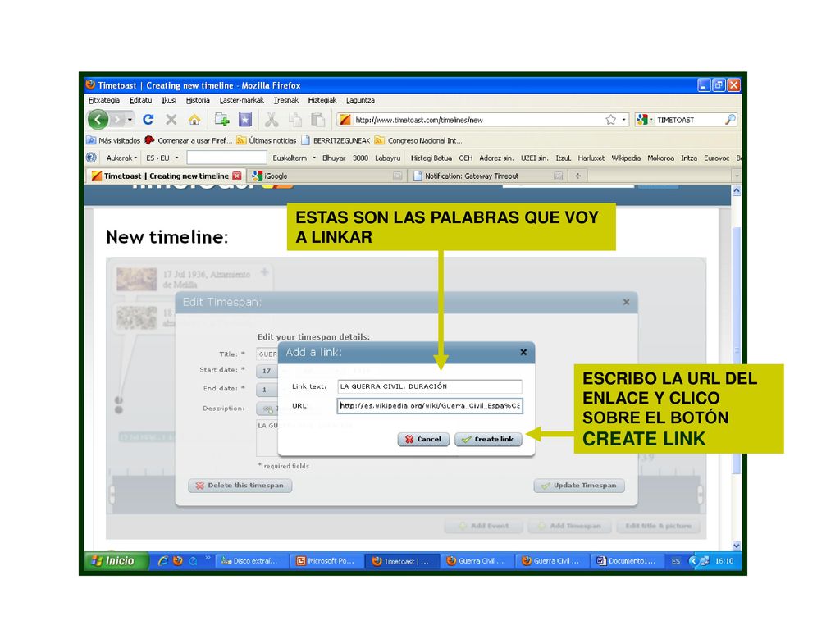Click the URL input field in Add a link
Viewport: 840px width, 630px height.
[x=430, y=405]
